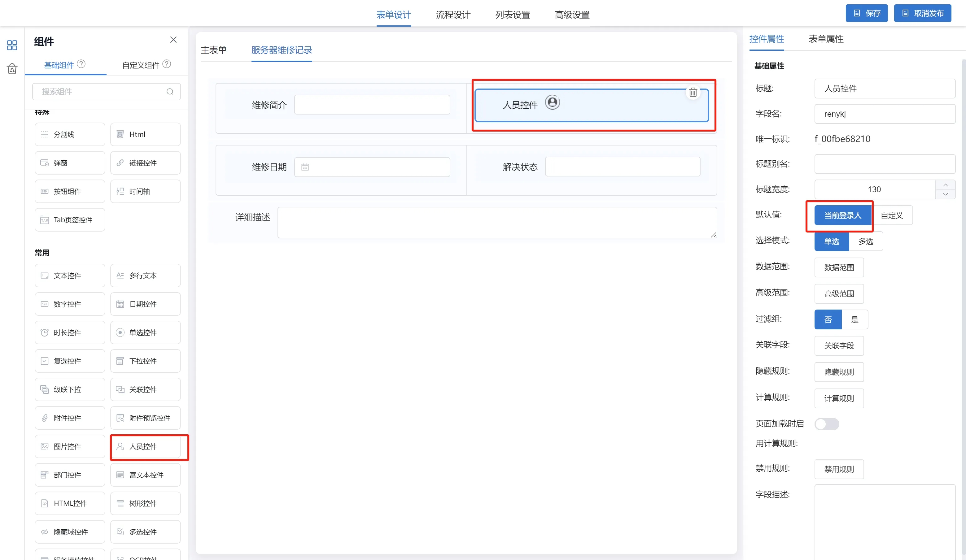
Task: Click the component grid sidebar icon
Action: coord(12,45)
